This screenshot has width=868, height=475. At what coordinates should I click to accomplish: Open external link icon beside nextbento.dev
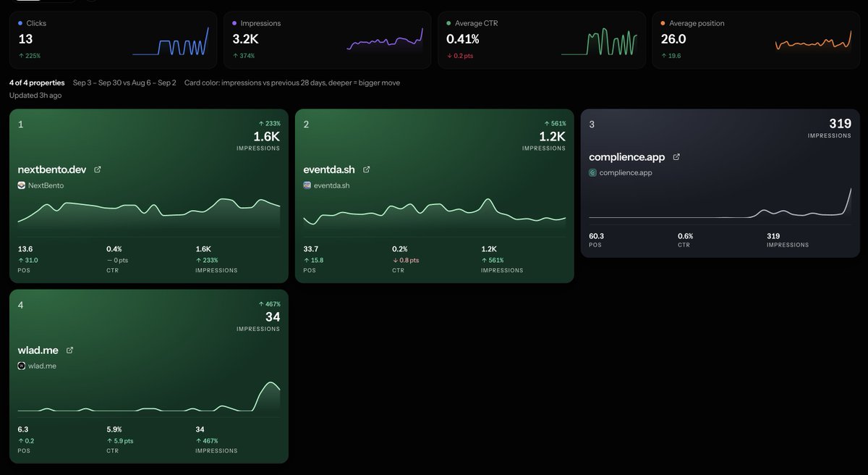tap(98, 170)
